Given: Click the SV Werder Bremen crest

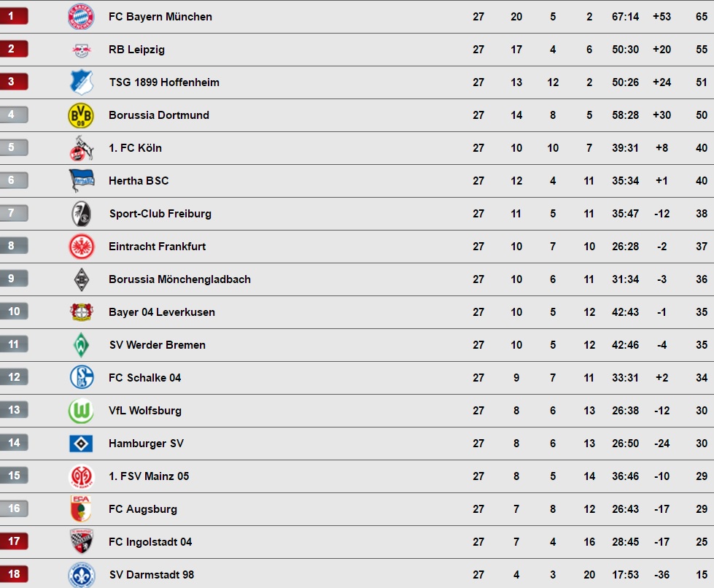Looking at the screenshot, I should point(81,345).
